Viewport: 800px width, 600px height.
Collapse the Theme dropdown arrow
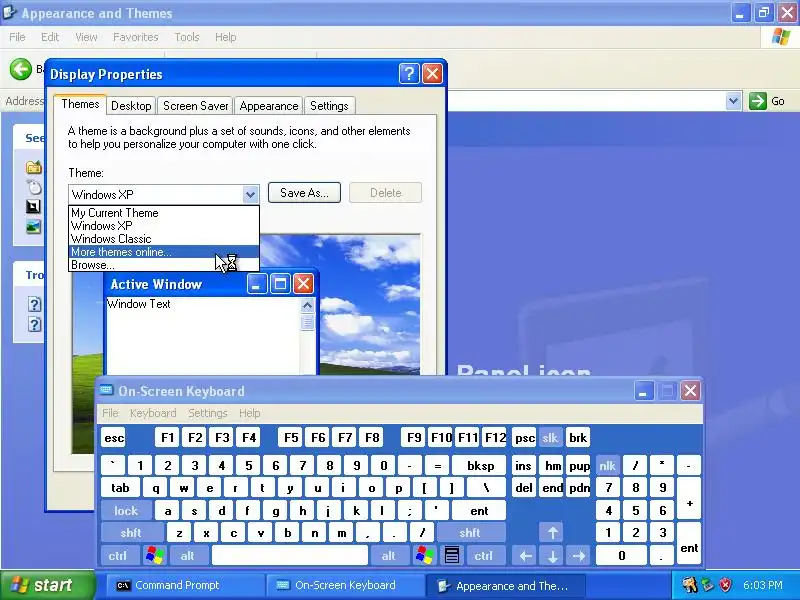pyautogui.click(x=250, y=194)
